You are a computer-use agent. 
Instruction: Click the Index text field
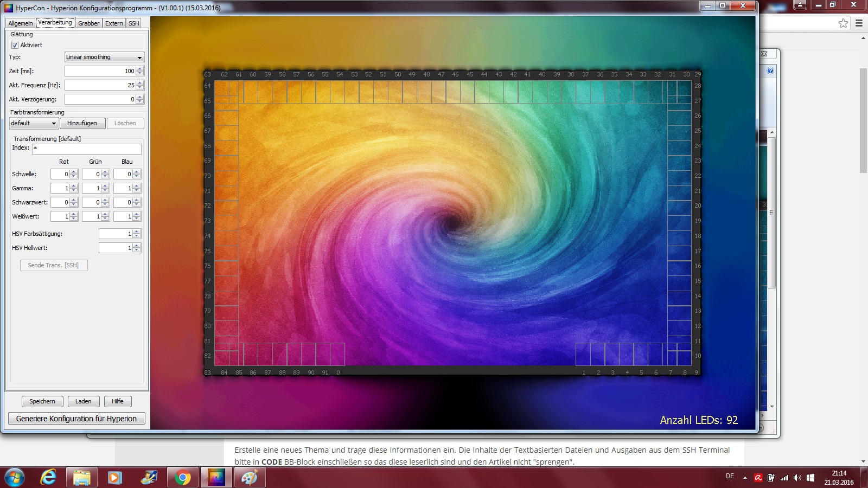coord(87,149)
